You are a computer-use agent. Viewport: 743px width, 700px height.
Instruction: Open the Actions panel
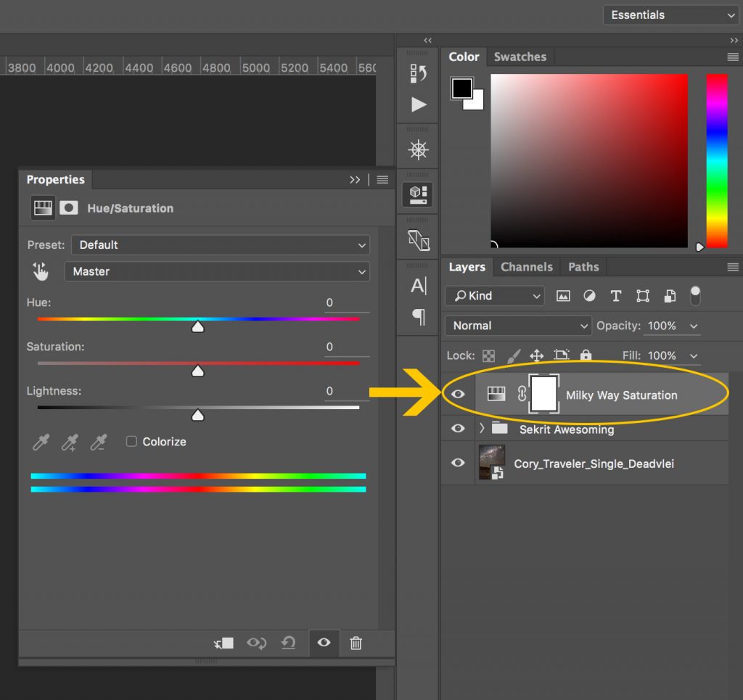417,104
